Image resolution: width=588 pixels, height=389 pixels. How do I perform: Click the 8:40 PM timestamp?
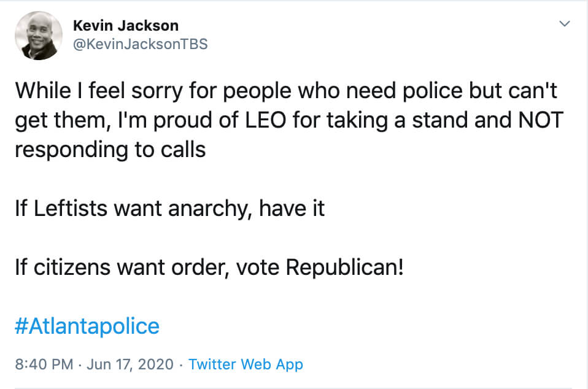(x=44, y=364)
